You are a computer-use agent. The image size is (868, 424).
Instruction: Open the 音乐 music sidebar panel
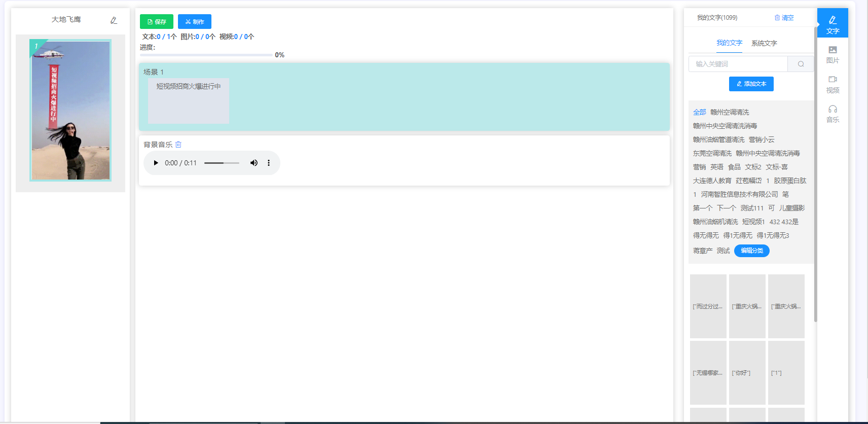[832, 114]
